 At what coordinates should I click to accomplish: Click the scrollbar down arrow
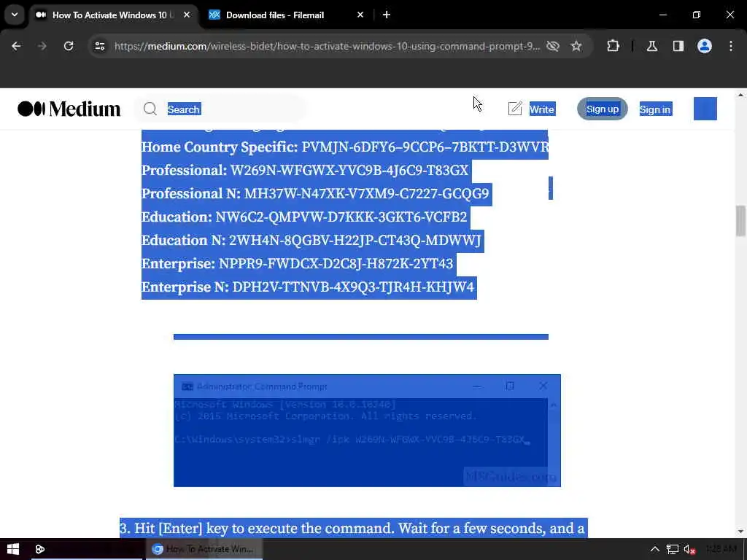tap(740, 532)
